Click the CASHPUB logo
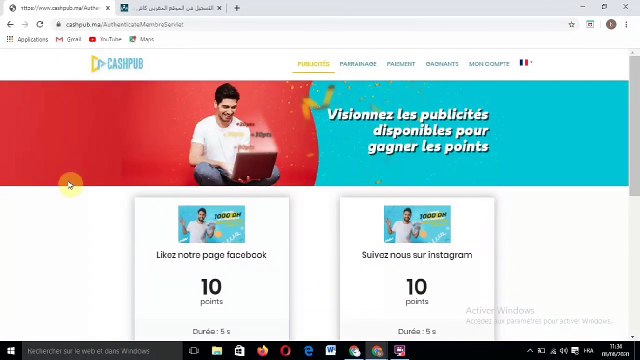Image resolution: width=640 pixels, height=360 pixels. [117, 64]
